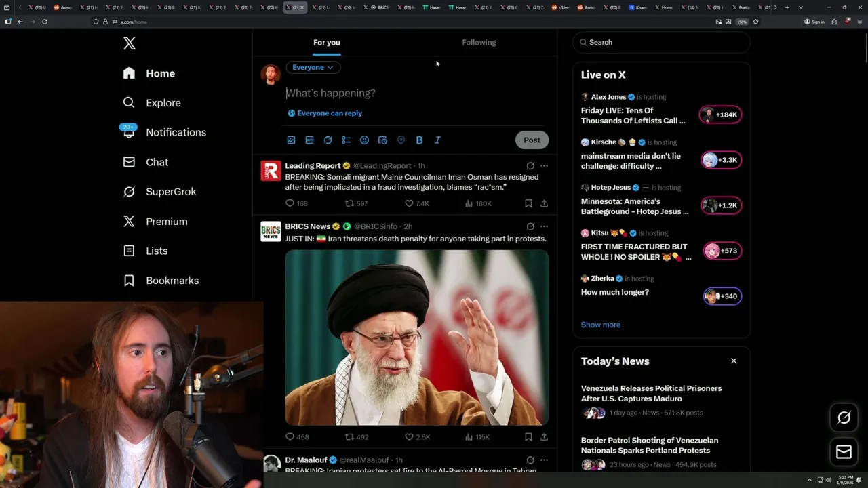Open more options on Leading Report post
The image size is (868, 488).
544,165
